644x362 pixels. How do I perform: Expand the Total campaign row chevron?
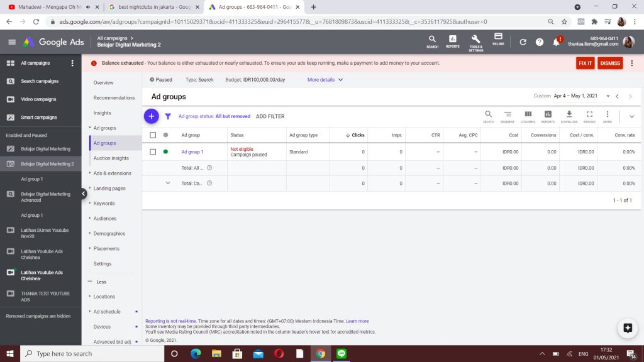(x=168, y=184)
